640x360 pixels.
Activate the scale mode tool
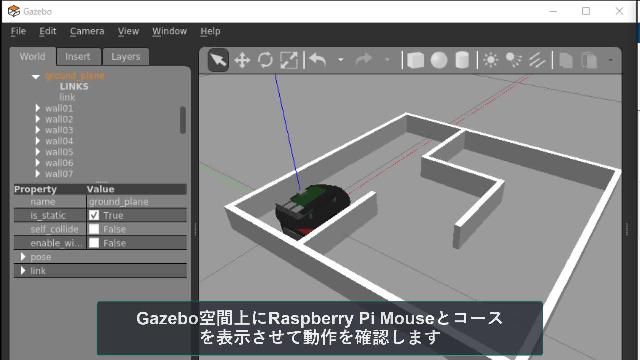tap(289, 60)
